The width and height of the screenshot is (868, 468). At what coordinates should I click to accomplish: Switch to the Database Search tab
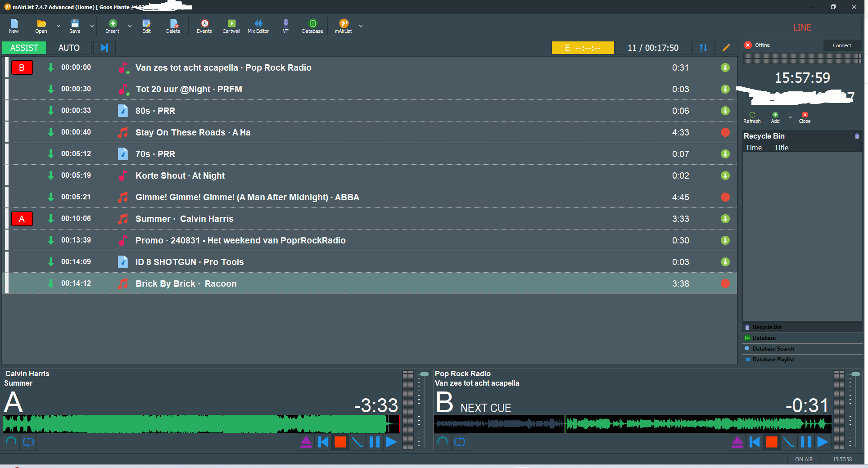click(x=773, y=349)
